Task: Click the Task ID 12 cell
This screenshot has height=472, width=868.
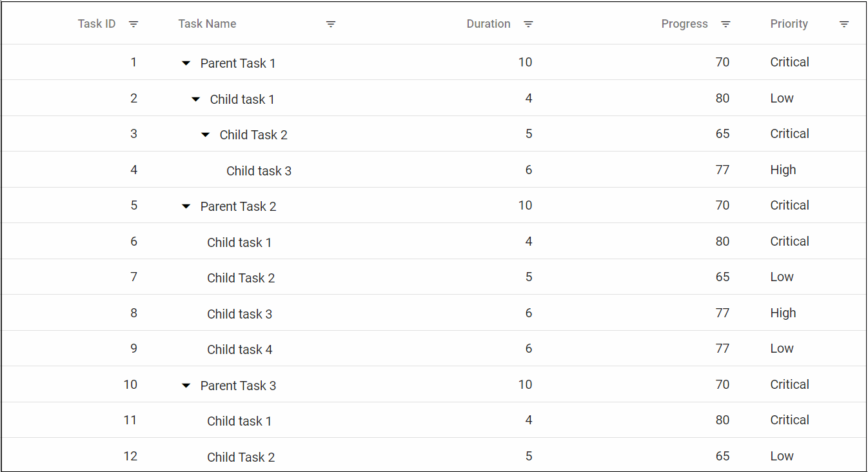Action: point(130,457)
